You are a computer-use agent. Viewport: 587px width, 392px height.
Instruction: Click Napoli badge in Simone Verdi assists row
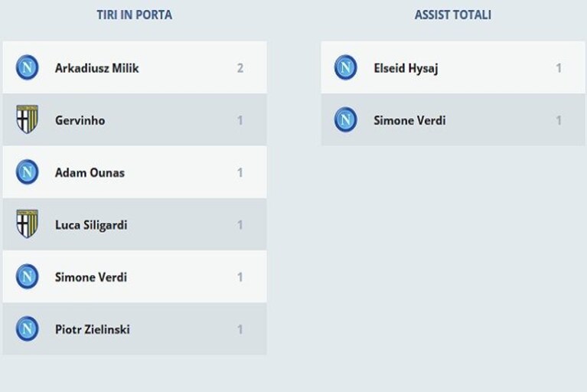point(345,119)
